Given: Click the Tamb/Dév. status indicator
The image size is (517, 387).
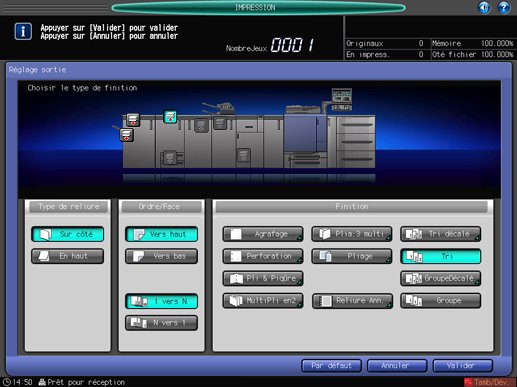Looking at the screenshot, I should 490,382.
